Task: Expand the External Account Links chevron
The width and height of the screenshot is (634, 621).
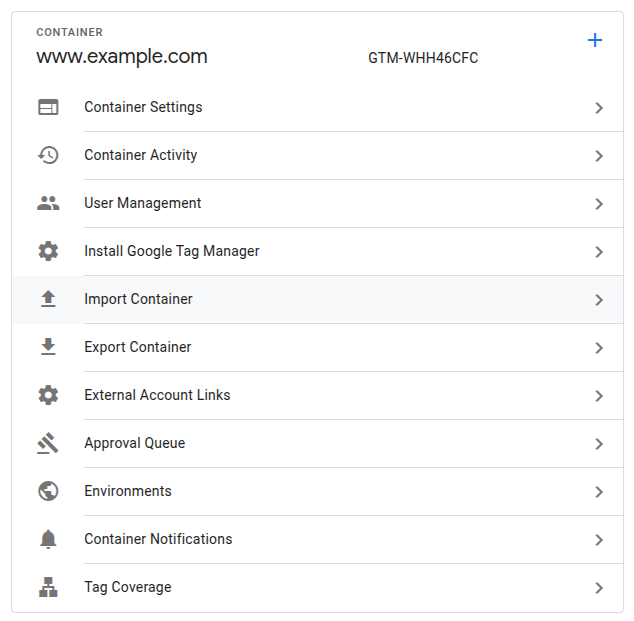Action: [x=599, y=396]
